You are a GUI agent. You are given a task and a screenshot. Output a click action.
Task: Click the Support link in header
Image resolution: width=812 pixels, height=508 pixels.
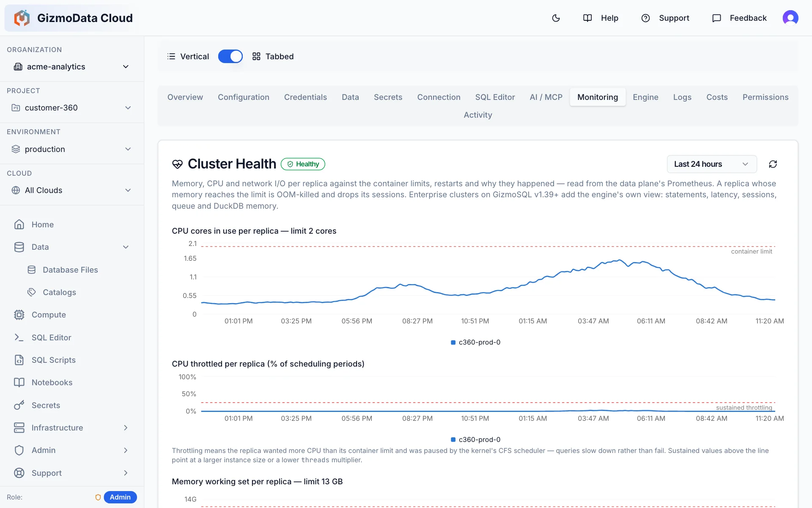click(x=665, y=18)
